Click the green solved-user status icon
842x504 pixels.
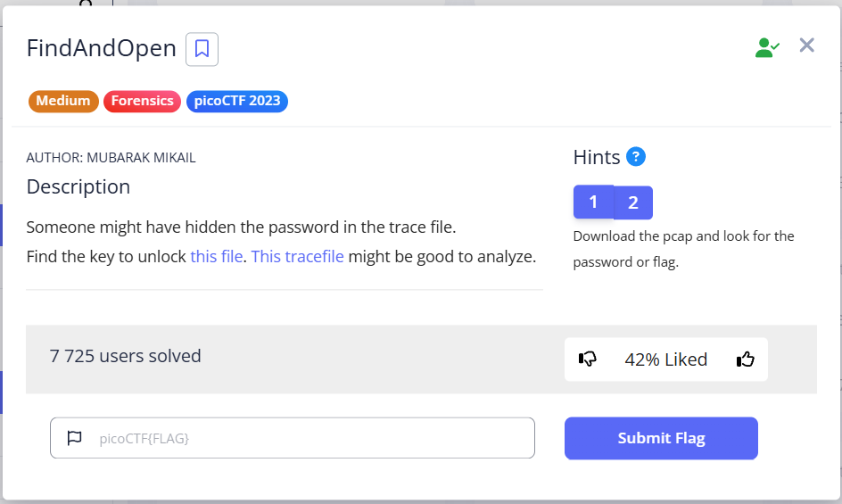pos(766,48)
